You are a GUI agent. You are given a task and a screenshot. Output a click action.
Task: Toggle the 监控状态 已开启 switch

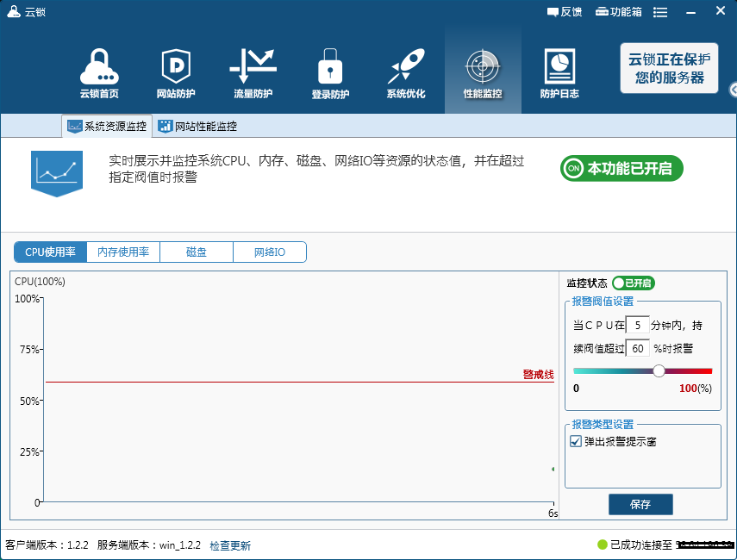click(x=633, y=283)
